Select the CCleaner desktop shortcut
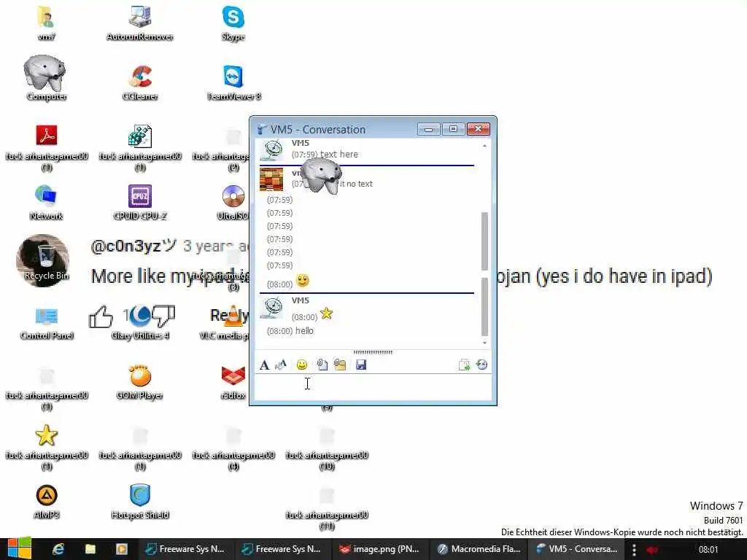The image size is (747, 560). click(x=139, y=82)
